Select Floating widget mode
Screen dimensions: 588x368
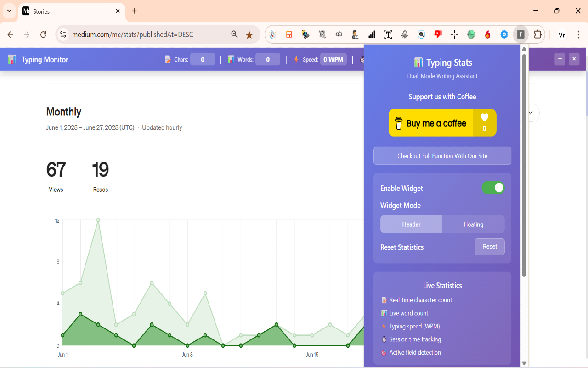(x=473, y=224)
